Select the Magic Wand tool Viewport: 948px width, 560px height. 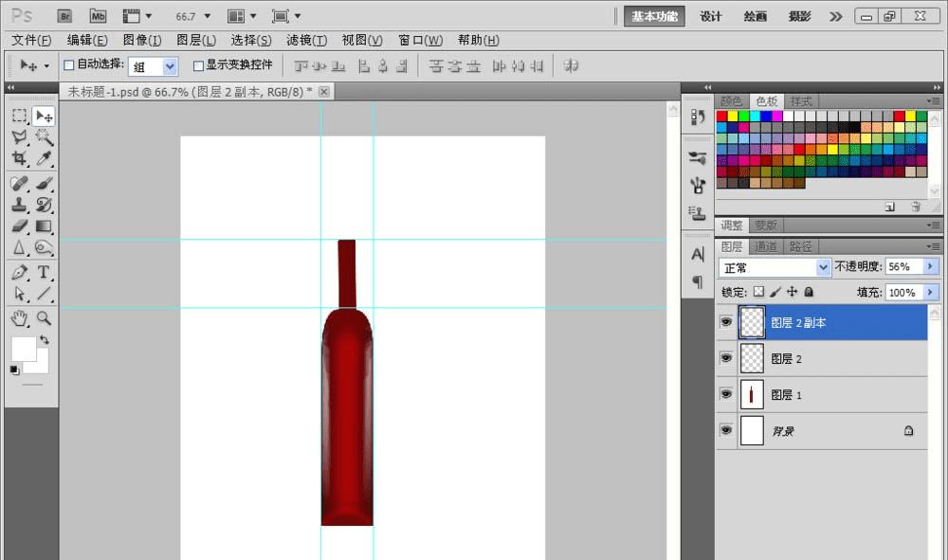click(x=44, y=137)
